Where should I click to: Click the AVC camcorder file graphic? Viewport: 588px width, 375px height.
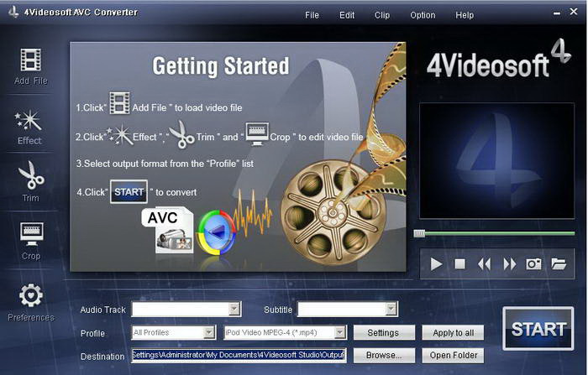pos(168,230)
